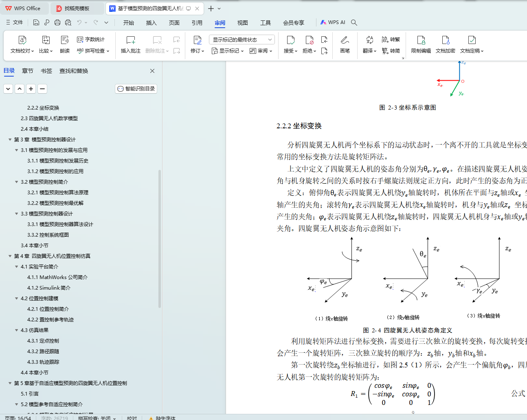Click the 文档校对 proofreading icon

pyautogui.click(x=22, y=40)
